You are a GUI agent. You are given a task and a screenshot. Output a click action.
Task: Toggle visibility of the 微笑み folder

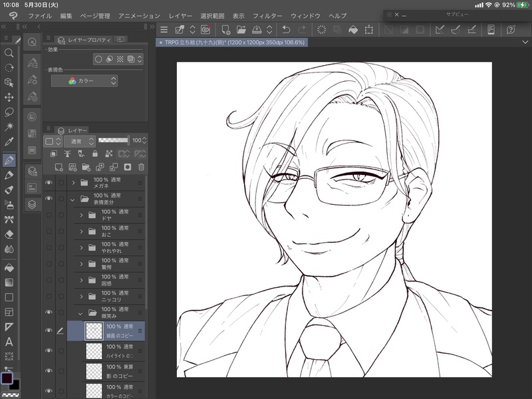(x=48, y=313)
